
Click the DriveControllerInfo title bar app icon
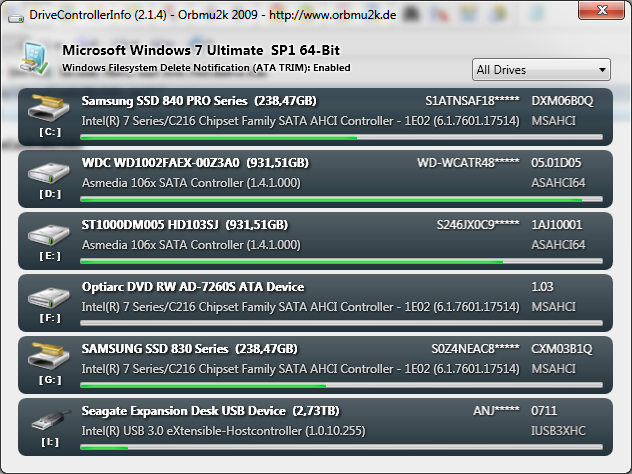pos(15,18)
